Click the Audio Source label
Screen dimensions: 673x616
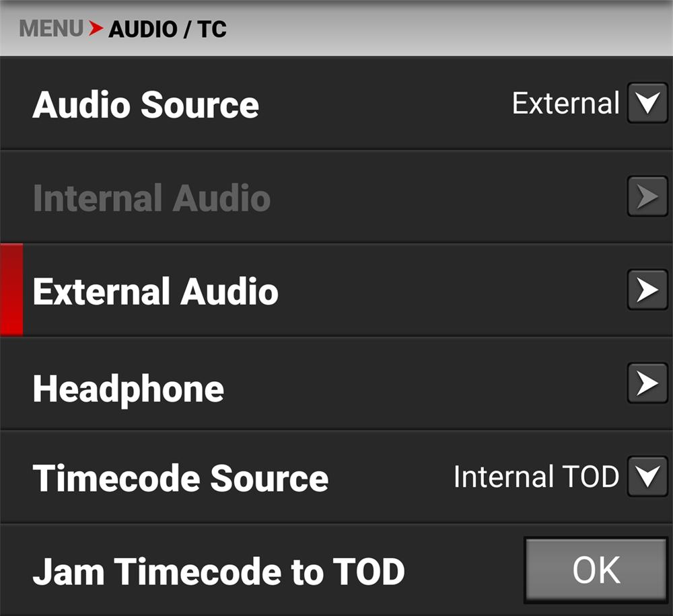146,105
